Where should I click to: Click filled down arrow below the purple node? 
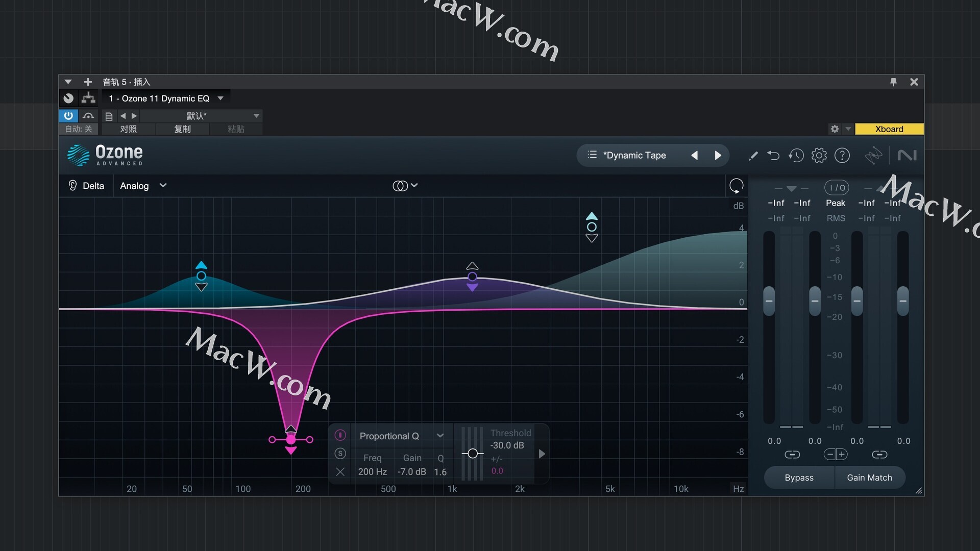pyautogui.click(x=472, y=288)
